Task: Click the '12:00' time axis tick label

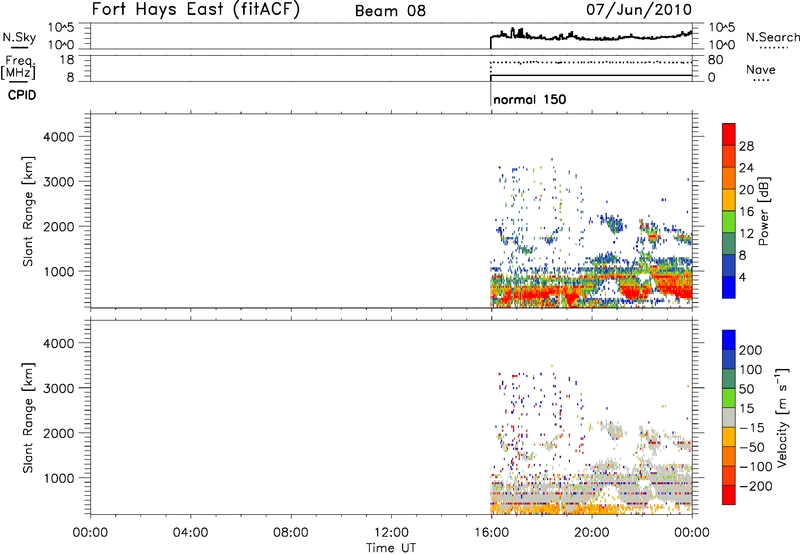Action: [391, 533]
